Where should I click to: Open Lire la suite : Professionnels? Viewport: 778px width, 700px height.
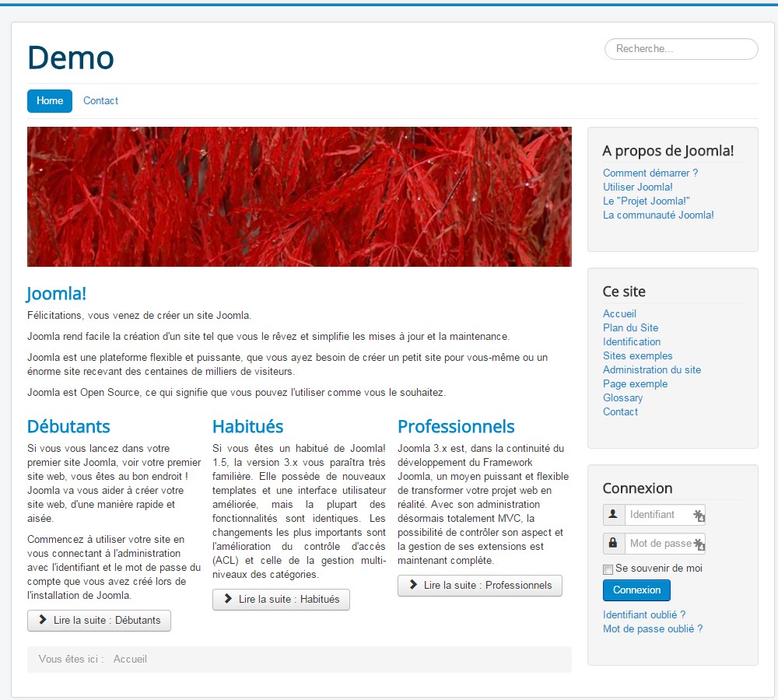[480, 586]
